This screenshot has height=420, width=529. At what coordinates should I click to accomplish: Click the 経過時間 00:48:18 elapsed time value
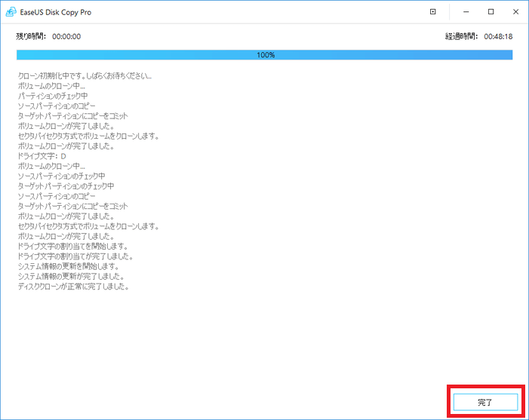coord(498,36)
